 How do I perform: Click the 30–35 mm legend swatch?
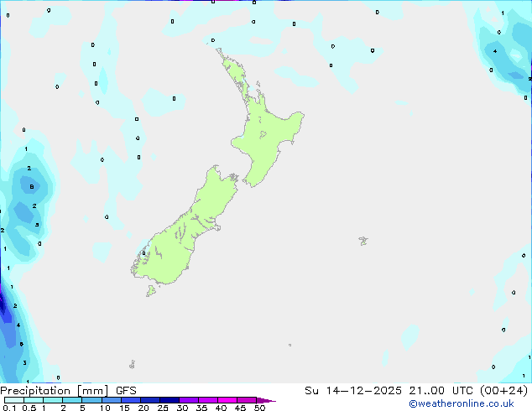point(188,400)
